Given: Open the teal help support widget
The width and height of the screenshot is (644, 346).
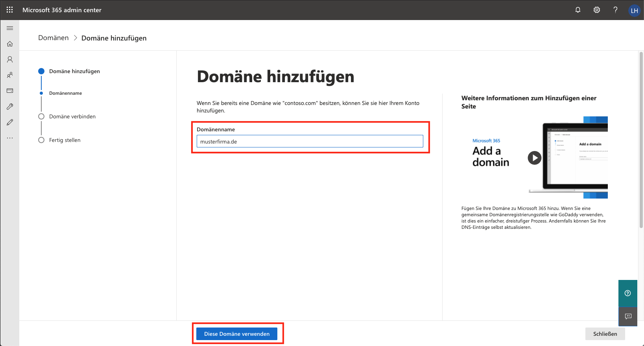Looking at the screenshot, I should coord(627,293).
